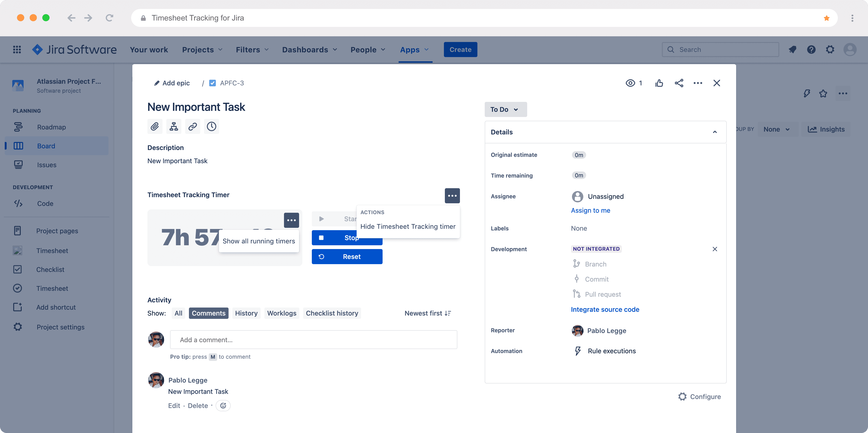The height and width of the screenshot is (433, 868).
Task: Stop the running timer
Action: pos(347,238)
